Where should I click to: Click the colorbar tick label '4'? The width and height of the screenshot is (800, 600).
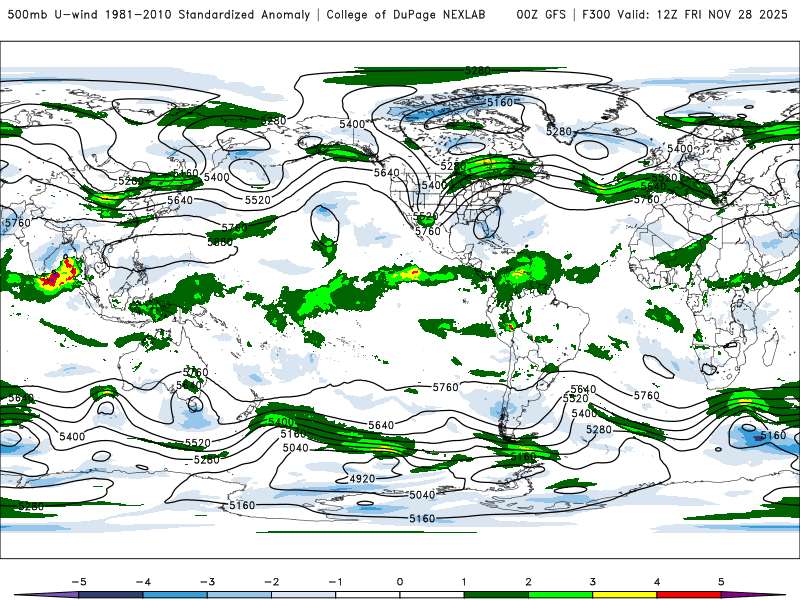[657, 582]
